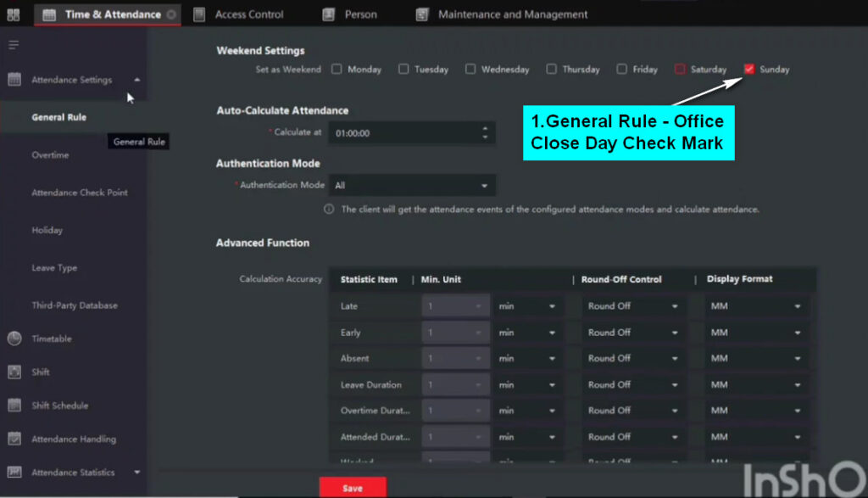Open Early row Round-Off Control dropdown
Image resolution: width=868 pixels, height=498 pixels.
[632, 333]
